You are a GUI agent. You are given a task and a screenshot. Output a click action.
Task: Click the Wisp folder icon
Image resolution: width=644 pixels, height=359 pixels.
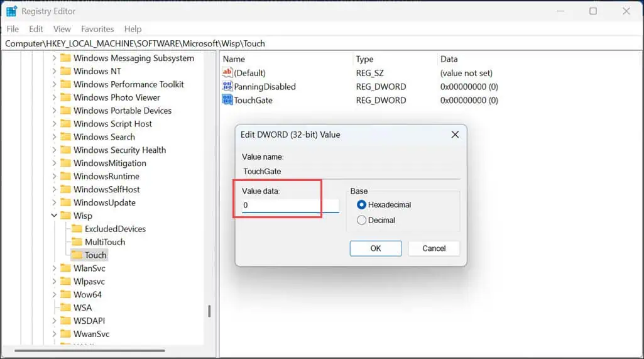pyautogui.click(x=65, y=216)
